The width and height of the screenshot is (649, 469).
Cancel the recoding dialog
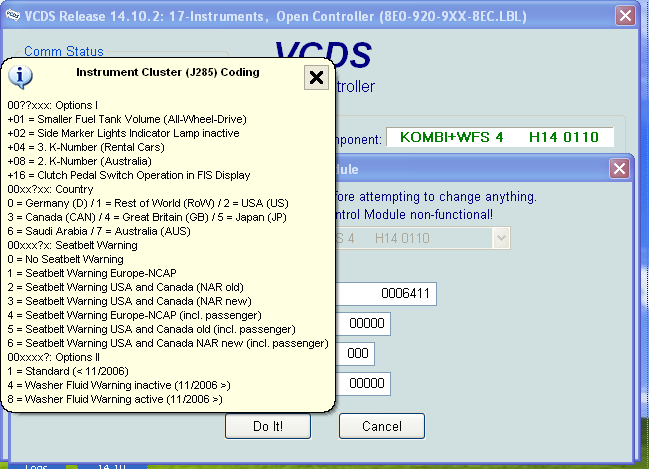pos(382,426)
